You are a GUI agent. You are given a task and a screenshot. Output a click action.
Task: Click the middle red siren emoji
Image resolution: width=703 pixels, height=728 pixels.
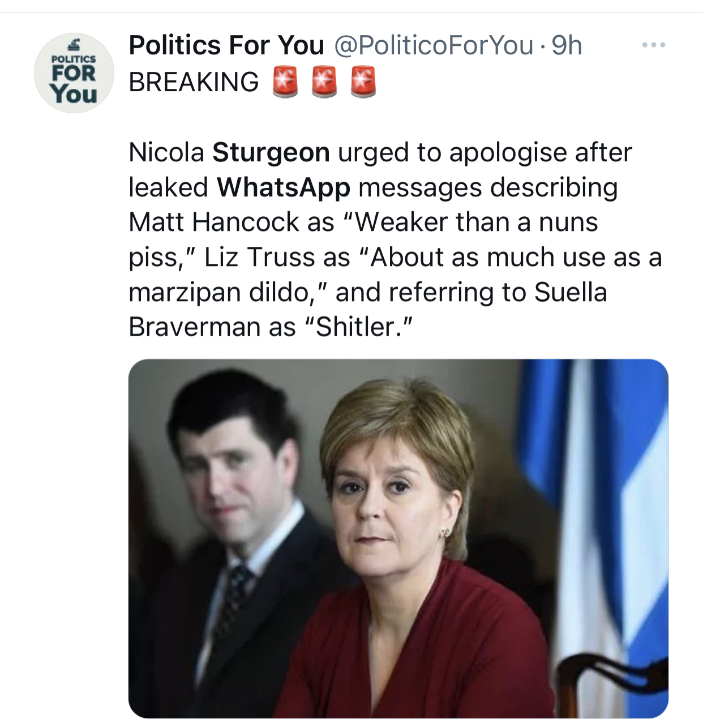pyautogui.click(x=324, y=82)
